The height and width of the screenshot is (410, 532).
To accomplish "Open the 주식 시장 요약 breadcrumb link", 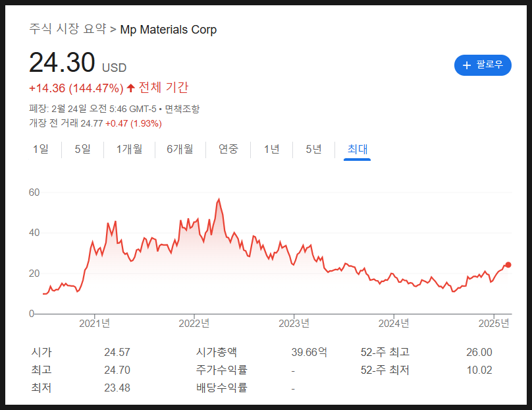I will [x=68, y=29].
